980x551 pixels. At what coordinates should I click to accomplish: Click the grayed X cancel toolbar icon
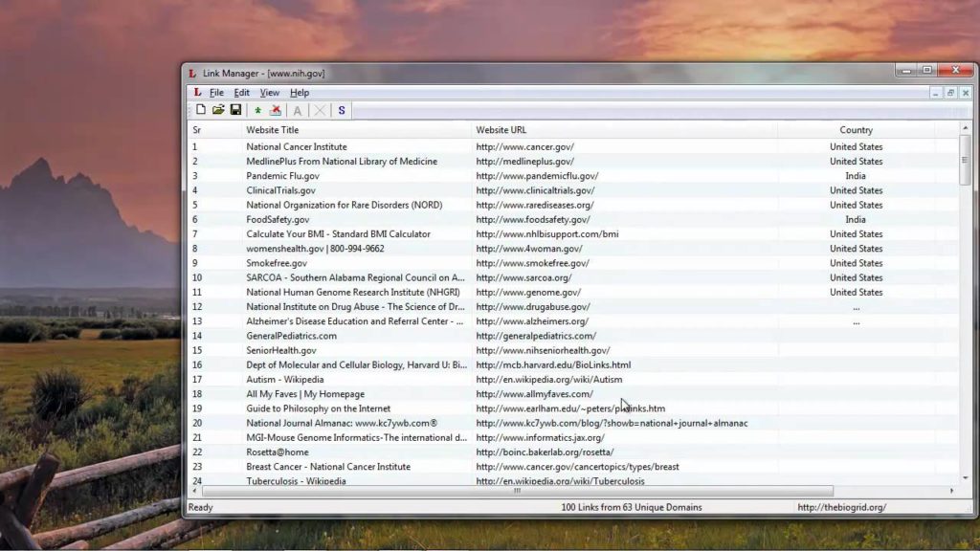320,111
